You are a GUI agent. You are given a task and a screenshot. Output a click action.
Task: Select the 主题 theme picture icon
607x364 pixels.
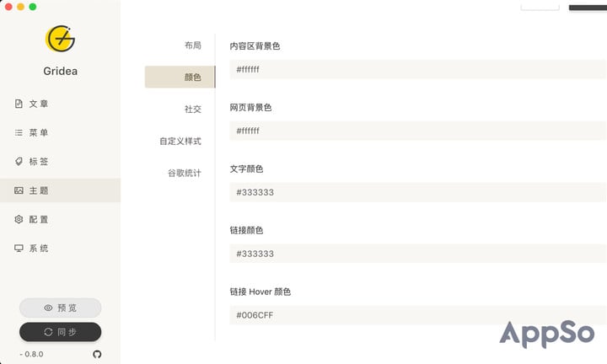tap(19, 190)
